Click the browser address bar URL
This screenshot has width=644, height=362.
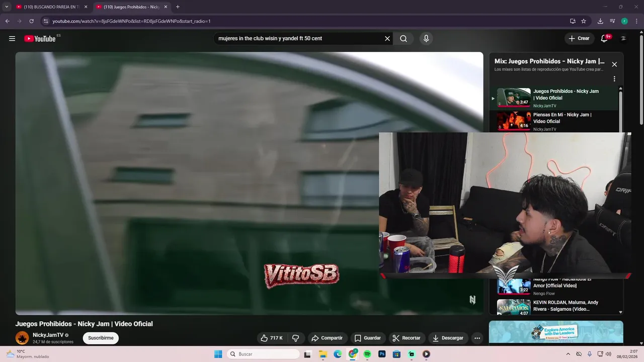[131, 21]
